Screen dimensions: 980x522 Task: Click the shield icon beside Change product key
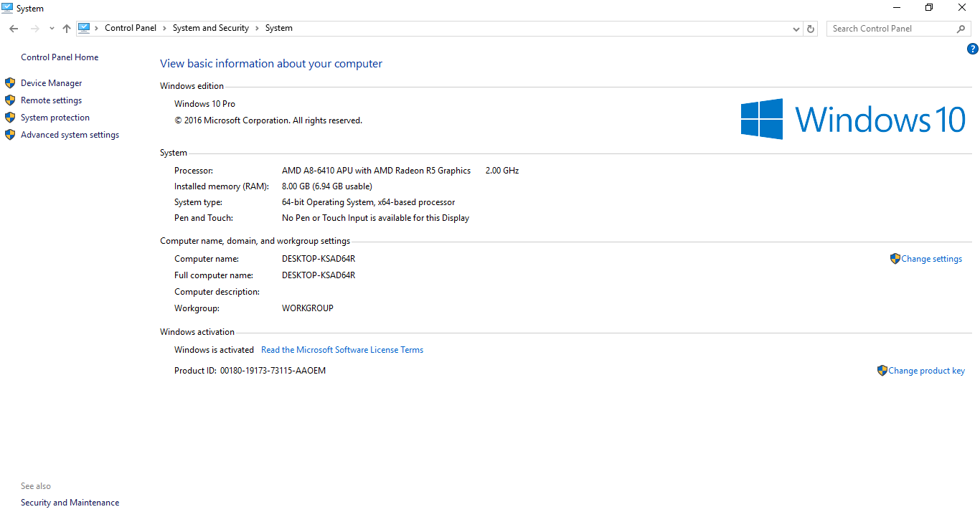(882, 371)
